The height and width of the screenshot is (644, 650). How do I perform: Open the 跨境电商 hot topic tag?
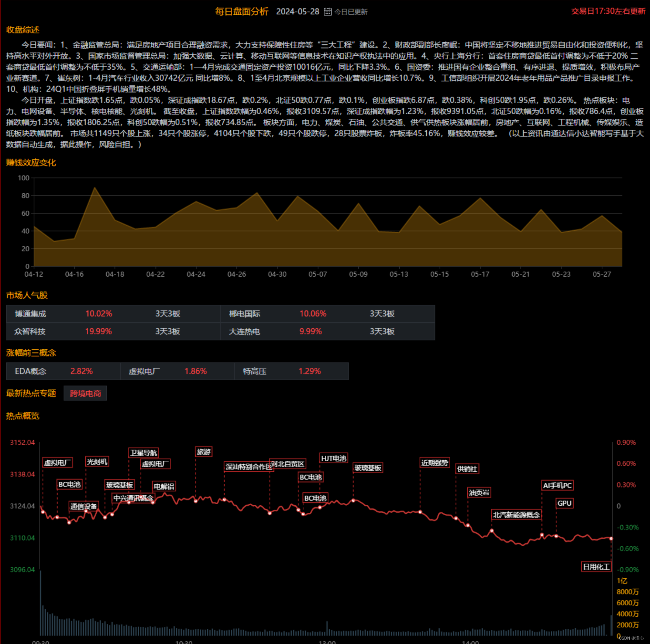85,394
